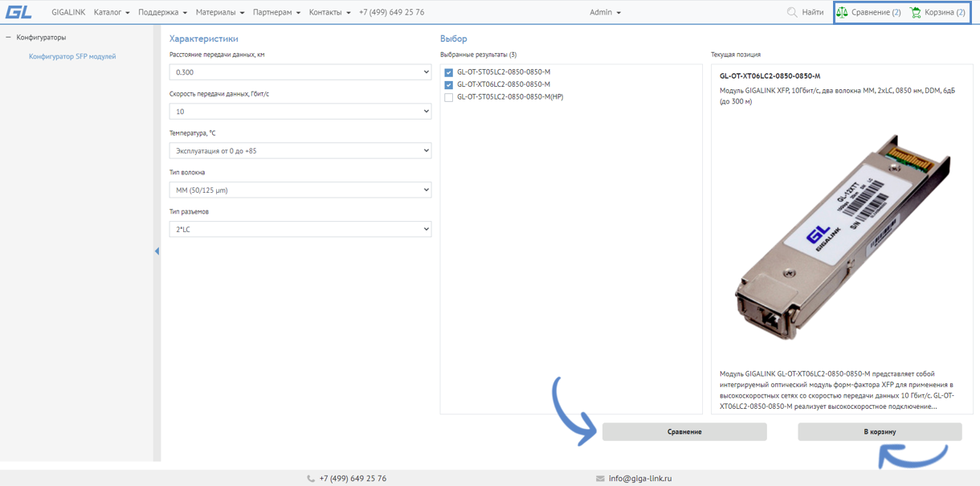Click the search magnifier icon
Image resolution: width=980 pixels, height=486 pixels.
(792, 12)
